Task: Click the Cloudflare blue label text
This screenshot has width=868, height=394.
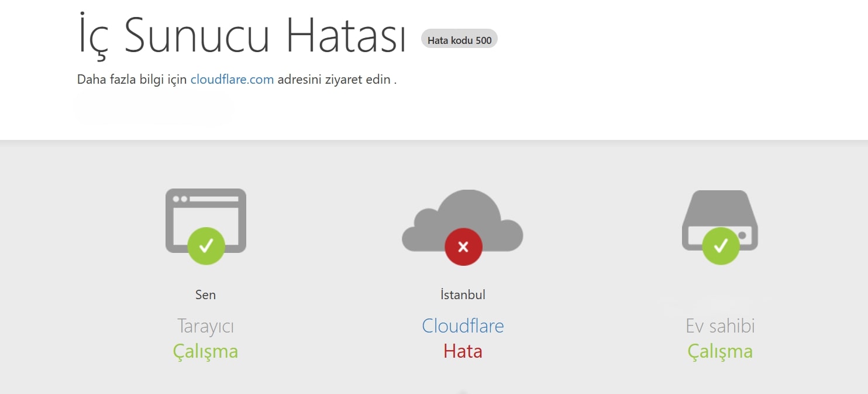Action: [x=463, y=326]
